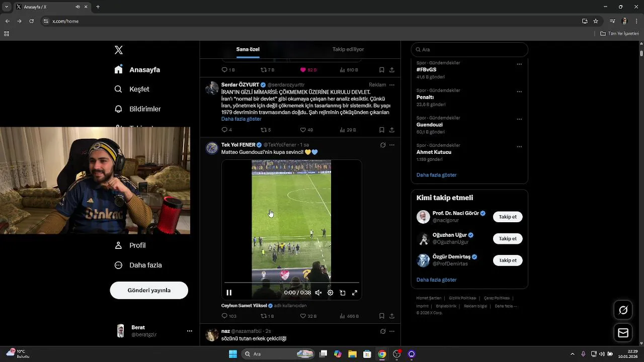Follow Prof. Dr. Naci Görür
Viewport: 644px width, 362px height.
(x=508, y=217)
